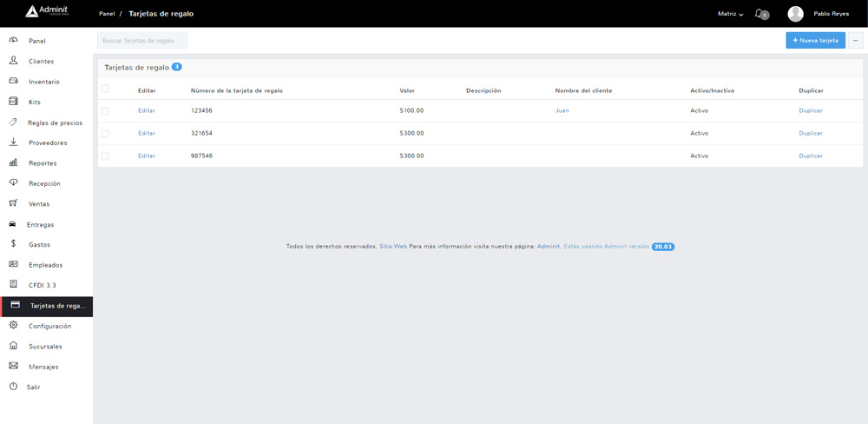Viewport: 868px width, 424px height.
Task: Toggle the select-all checkbox in table header
Action: click(x=105, y=89)
